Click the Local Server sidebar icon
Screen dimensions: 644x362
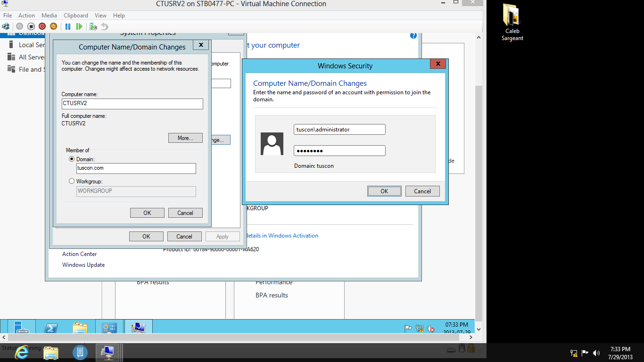pos(11,45)
